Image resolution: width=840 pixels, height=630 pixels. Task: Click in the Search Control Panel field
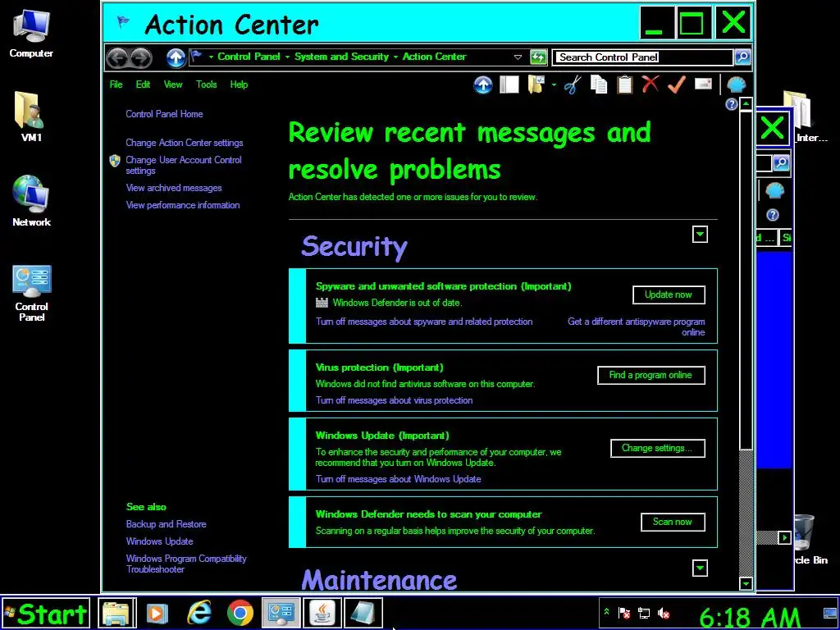[x=643, y=57]
